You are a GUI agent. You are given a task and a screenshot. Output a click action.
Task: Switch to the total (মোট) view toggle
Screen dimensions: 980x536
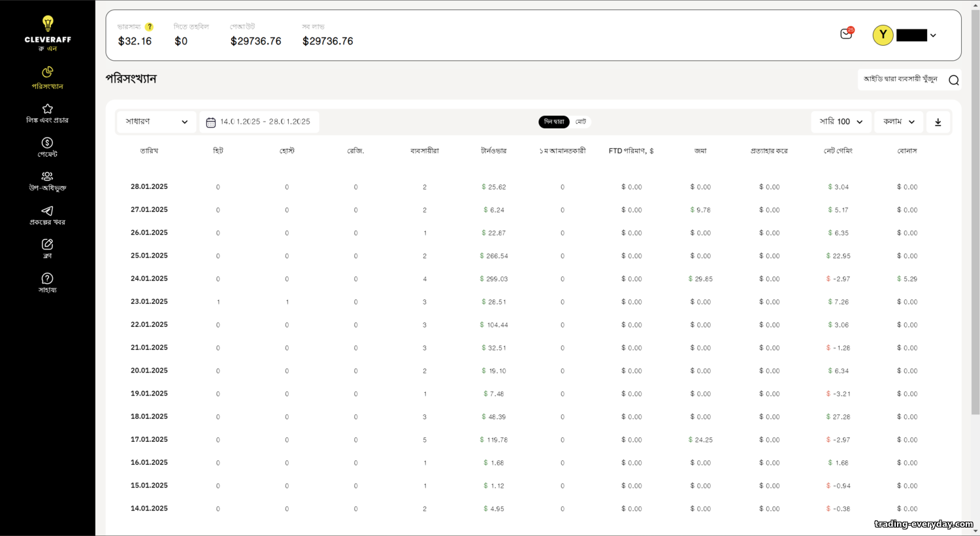pos(581,122)
